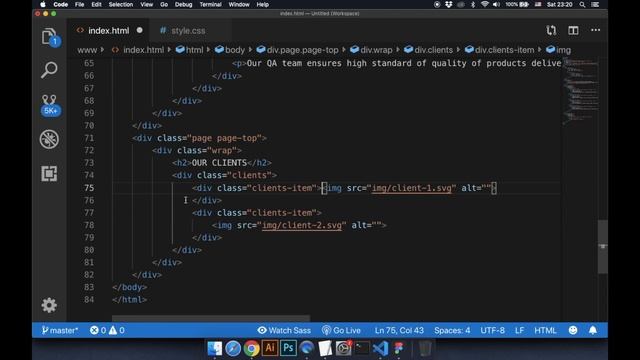640x360 pixels.
Task: Click www folder in breadcrumb
Action: (87, 50)
